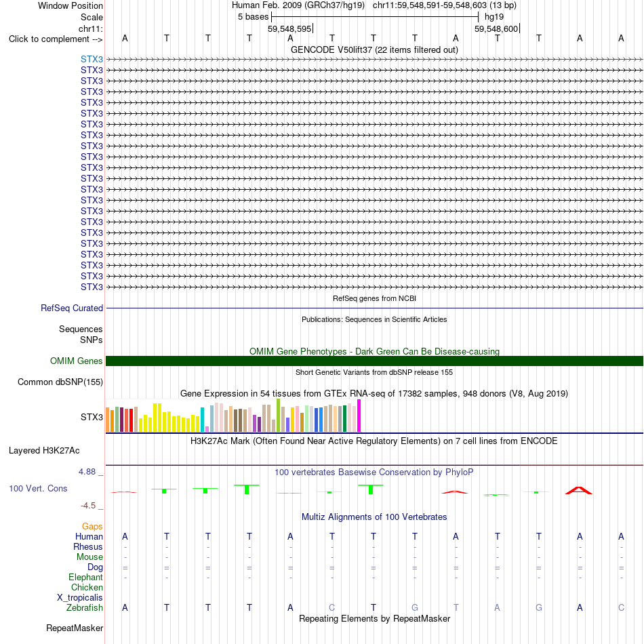Click the magenta bar in GTEx expression chart
This screenshot has height=644, width=644.
coord(359,416)
